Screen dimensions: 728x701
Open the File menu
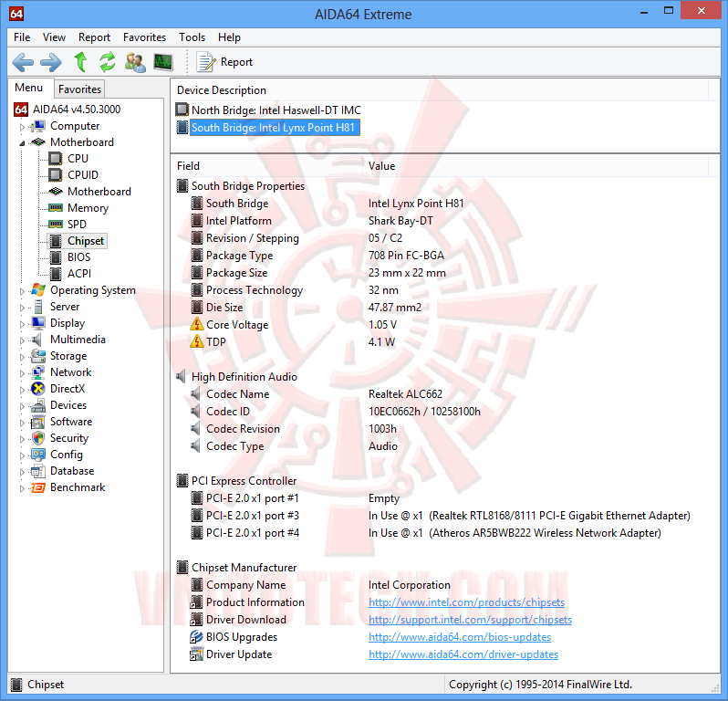[x=22, y=37]
